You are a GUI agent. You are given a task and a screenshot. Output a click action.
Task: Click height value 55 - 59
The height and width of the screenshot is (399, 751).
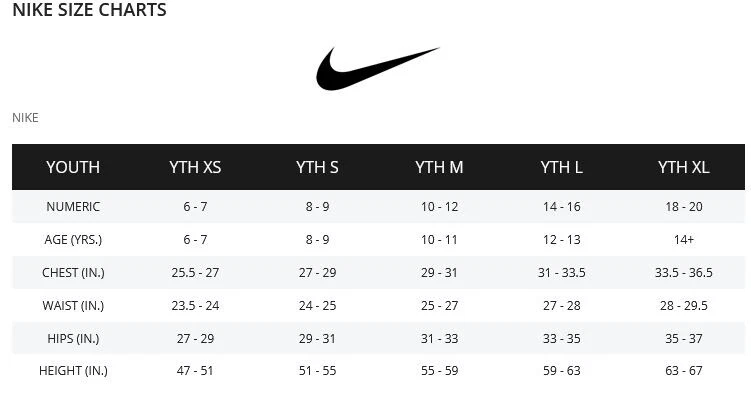(439, 371)
